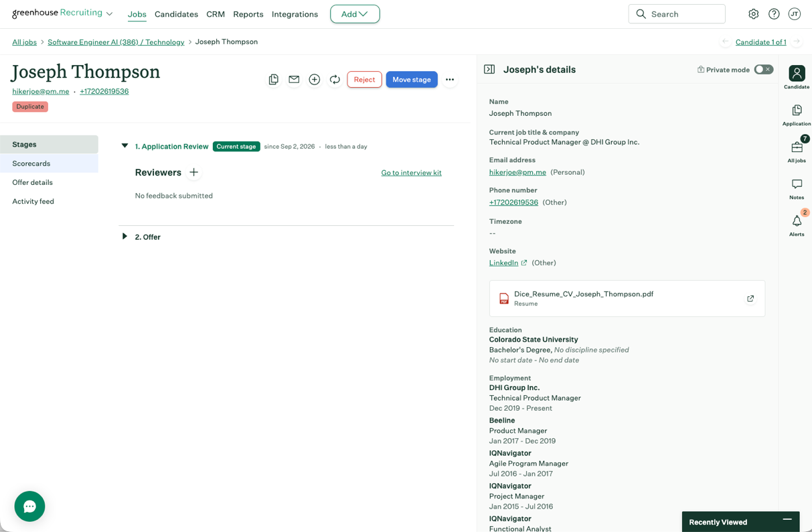This screenshot has height=532, width=812.
Task: Click the Move stage button
Action: click(412, 80)
